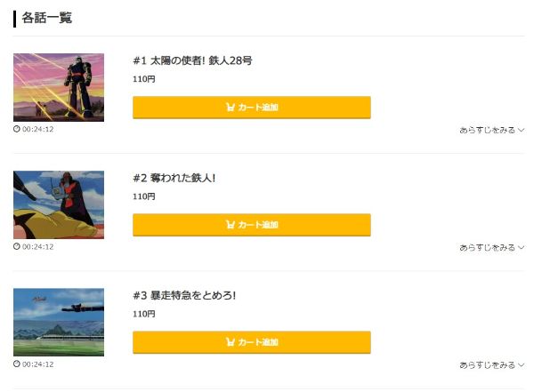Click the cart icon for episode #1
This screenshot has height=392, width=534.
(231, 108)
